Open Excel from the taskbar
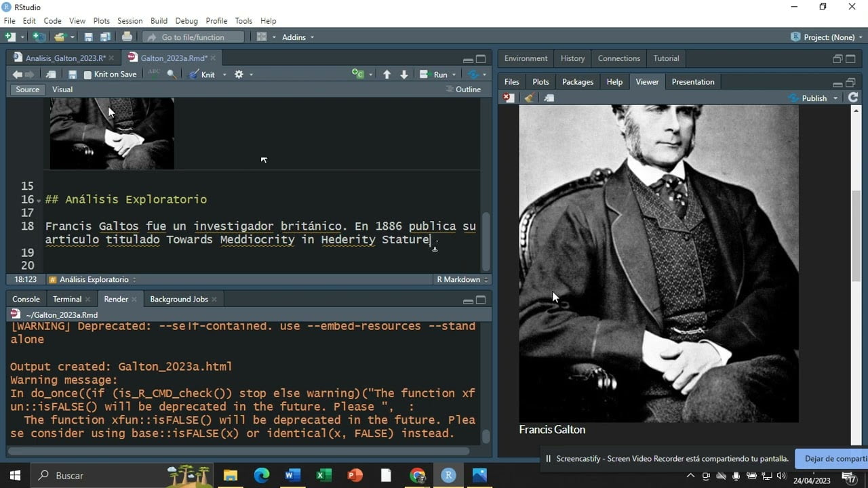This screenshot has height=488, width=868. tap(323, 476)
